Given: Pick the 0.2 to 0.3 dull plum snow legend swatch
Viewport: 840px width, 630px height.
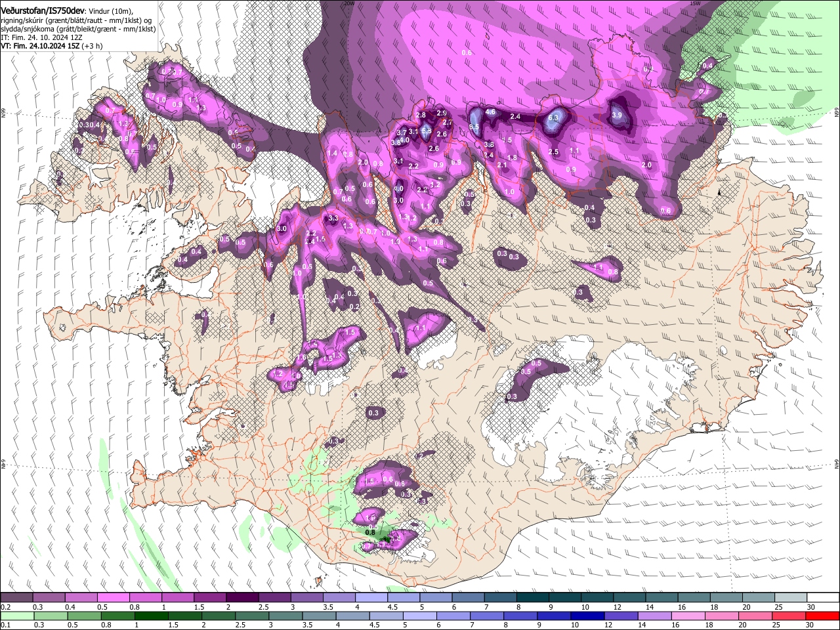Looking at the screenshot, I should [16, 598].
